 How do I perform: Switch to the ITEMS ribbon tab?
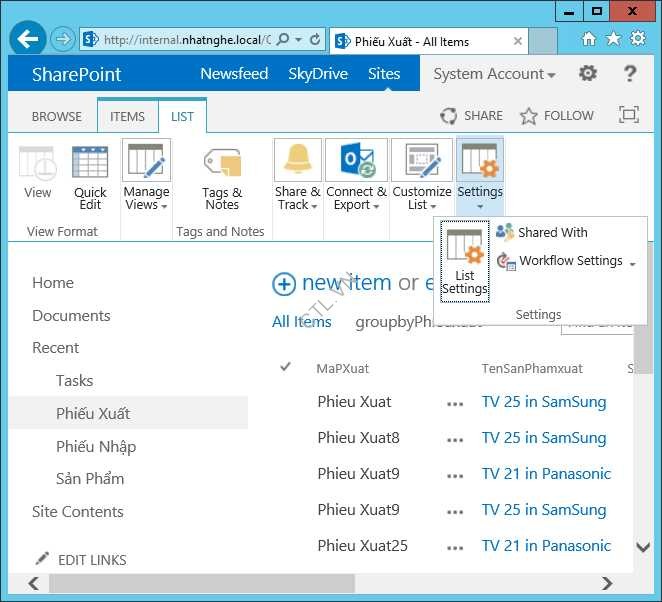tap(127, 117)
